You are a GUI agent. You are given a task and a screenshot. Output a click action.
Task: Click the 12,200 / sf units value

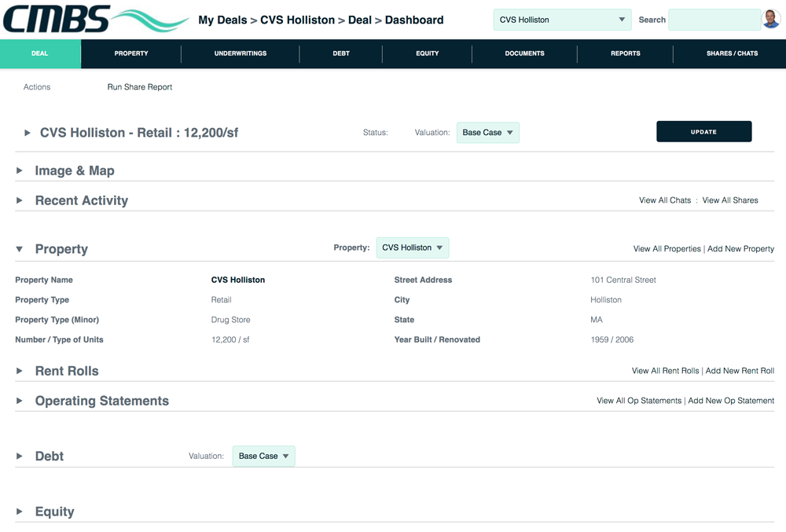tap(230, 339)
